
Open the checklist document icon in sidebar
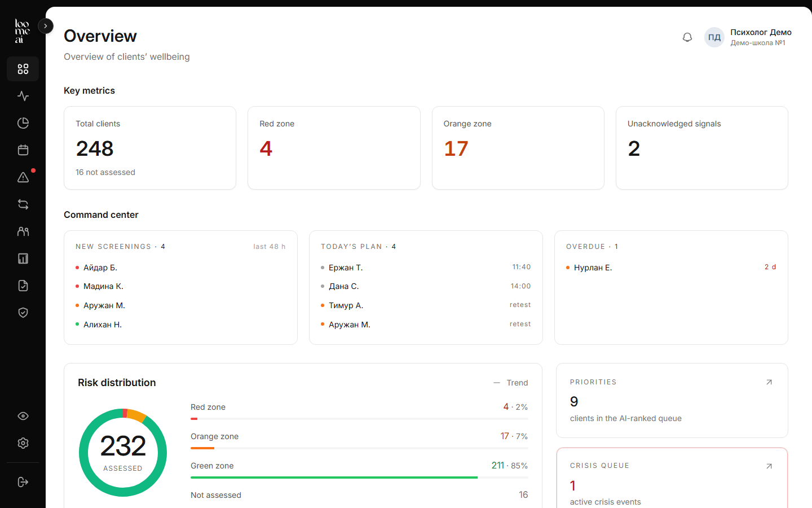[23, 286]
